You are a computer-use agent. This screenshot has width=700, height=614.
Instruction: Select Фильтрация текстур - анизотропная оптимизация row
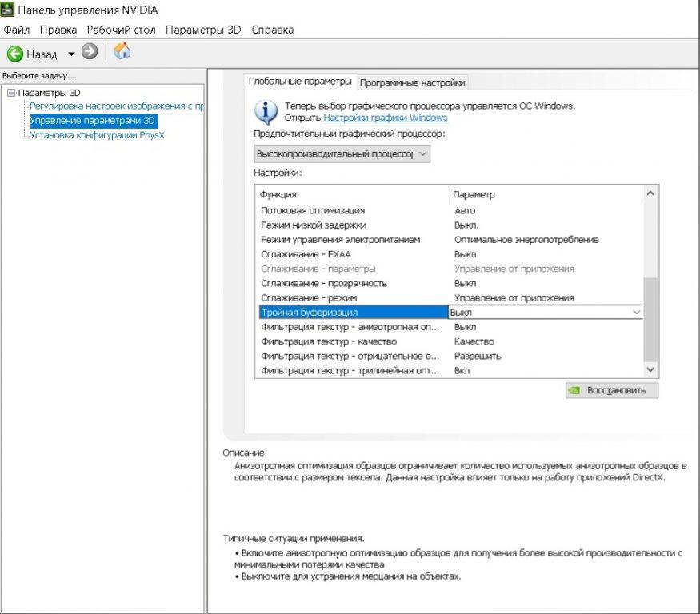point(451,327)
